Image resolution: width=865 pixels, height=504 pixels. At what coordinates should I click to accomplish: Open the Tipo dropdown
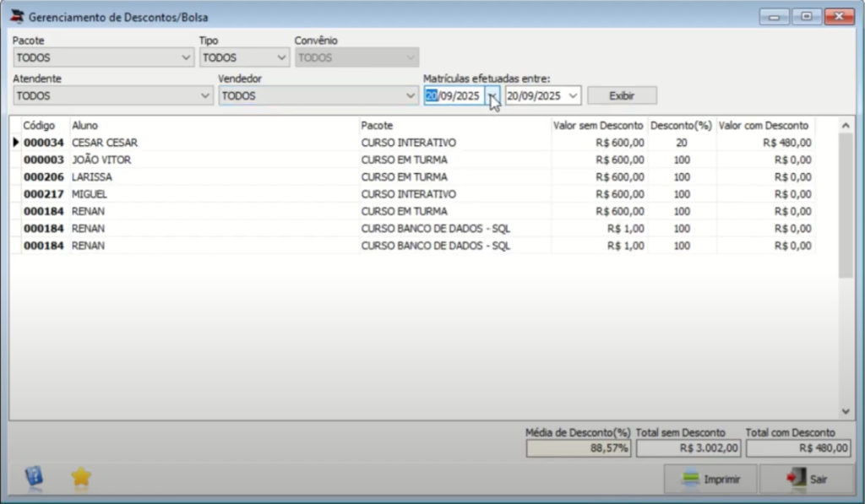[x=244, y=57]
